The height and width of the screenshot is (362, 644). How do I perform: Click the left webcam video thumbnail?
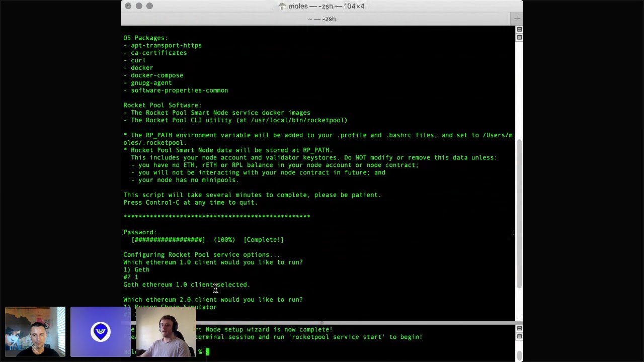click(35, 332)
